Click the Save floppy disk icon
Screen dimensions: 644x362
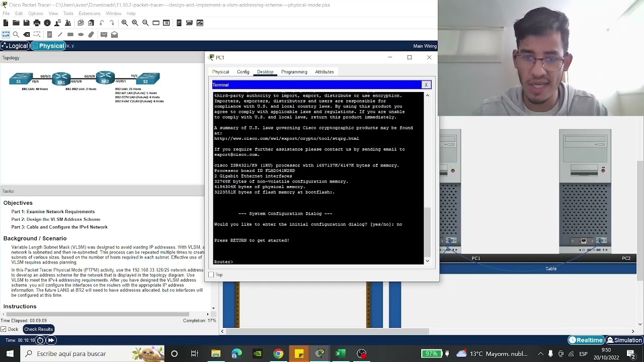(x=26, y=23)
